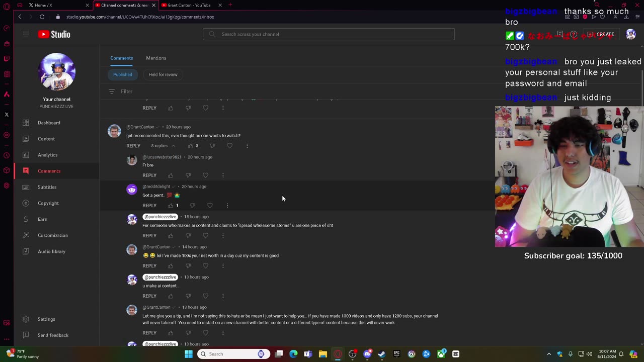644x362 pixels.
Task: Open the Dashboard sidebar item
Action: (x=49, y=123)
